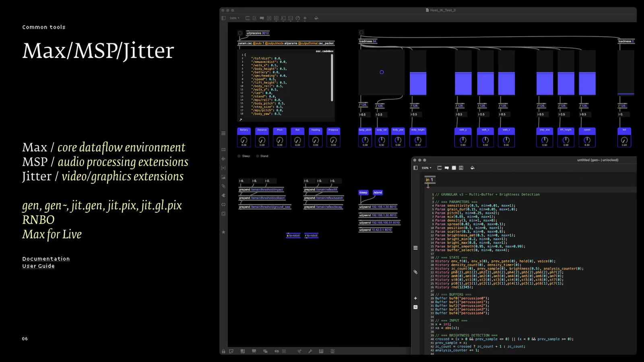Select the 'in 1' inlet object in gen~
The height and width of the screenshot is (362, 644).
[429, 180]
